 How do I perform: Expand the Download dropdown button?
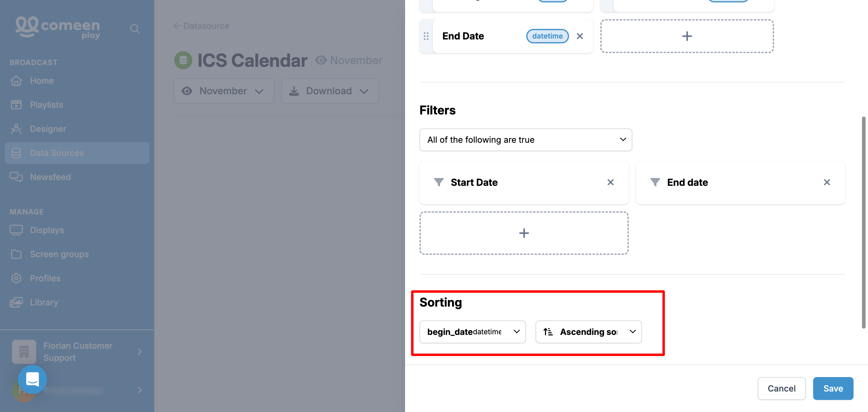click(x=330, y=91)
